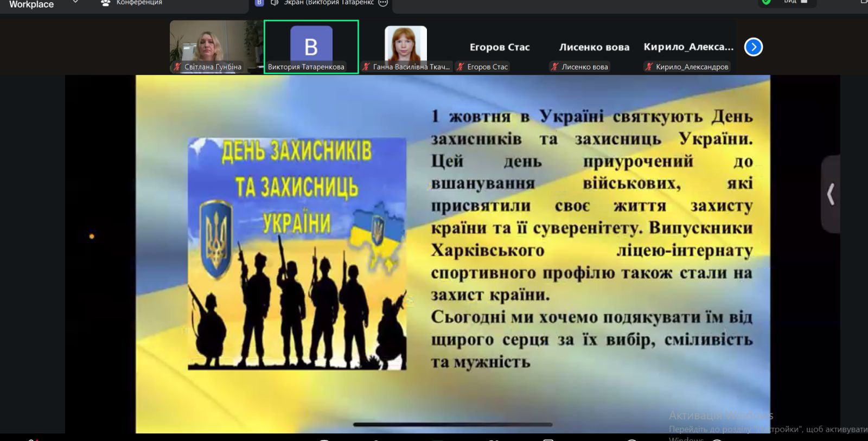Screen dimensions: 868x441
Task: Select Ганна Василівна's photo thumbnail
Action: [x=406, y=43]
